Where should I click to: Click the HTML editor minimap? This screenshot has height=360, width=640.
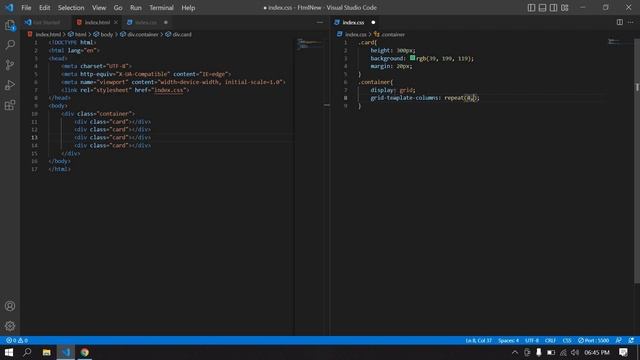(309, 44)
